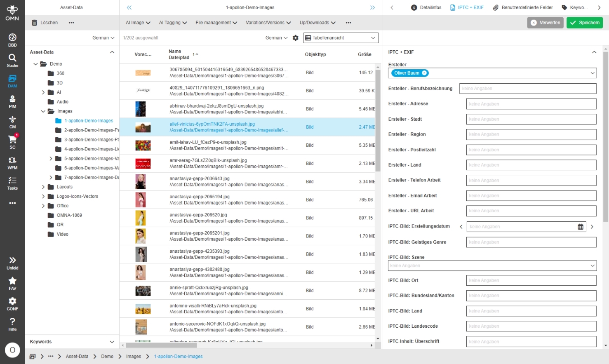
Task: Open the Tasks list icon
Action: 12,183
